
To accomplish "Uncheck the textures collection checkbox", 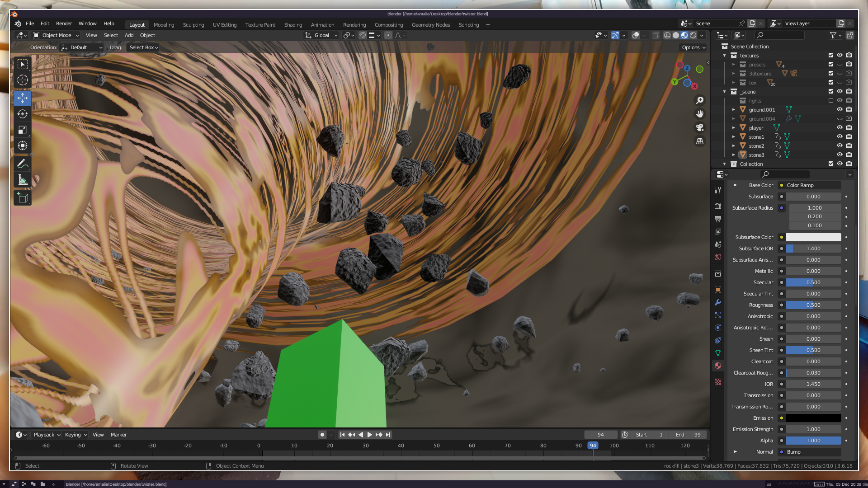I will [831, 55].
